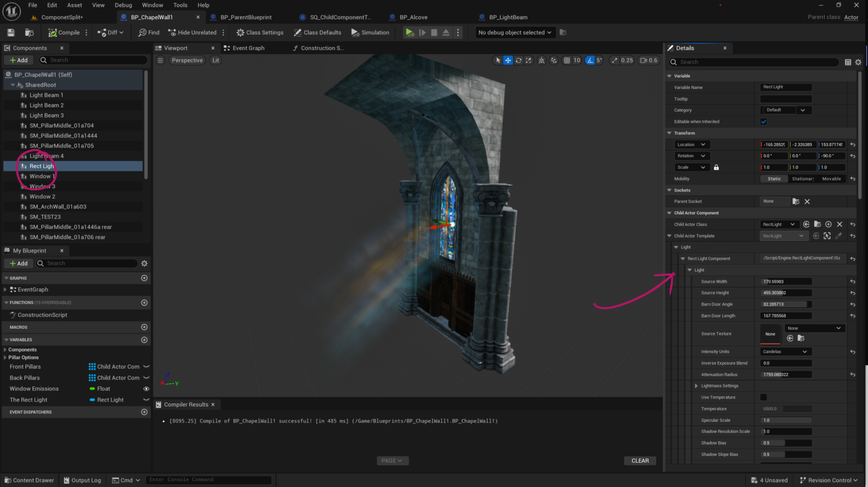Pick Child Actor Template with the eyedropper
The height and width of the screenshot is (487, 868).
[x=839, y=236]
